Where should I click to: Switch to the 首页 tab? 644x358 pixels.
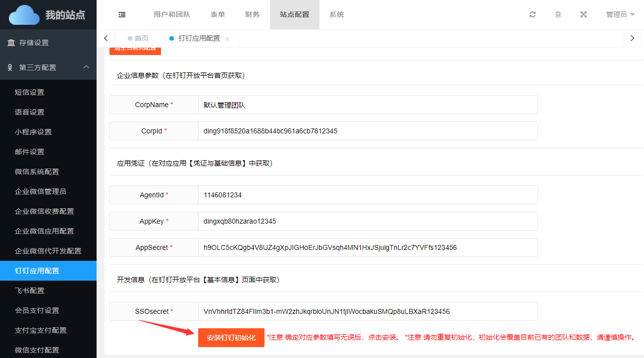[x=141, y=38]
